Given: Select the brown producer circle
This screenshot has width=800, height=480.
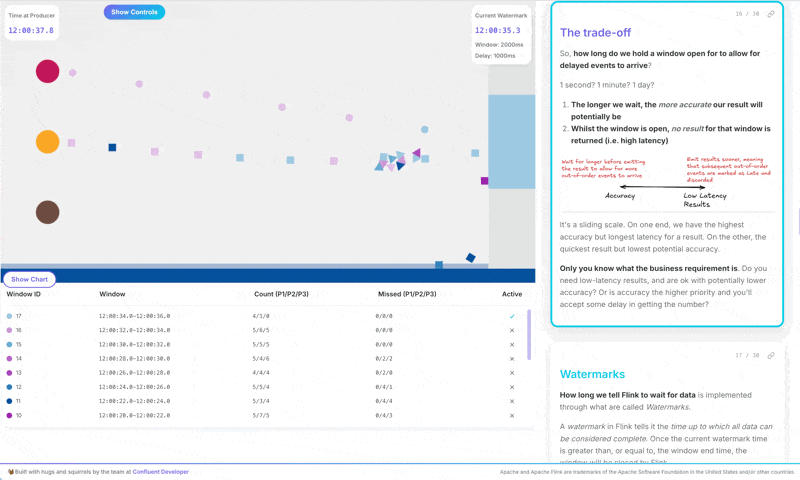Looking at the screenshot, I should click(x=47, y=212).
